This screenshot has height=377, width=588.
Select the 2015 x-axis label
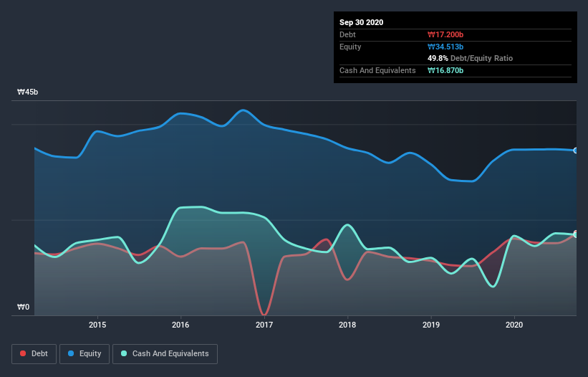point(97,325)
